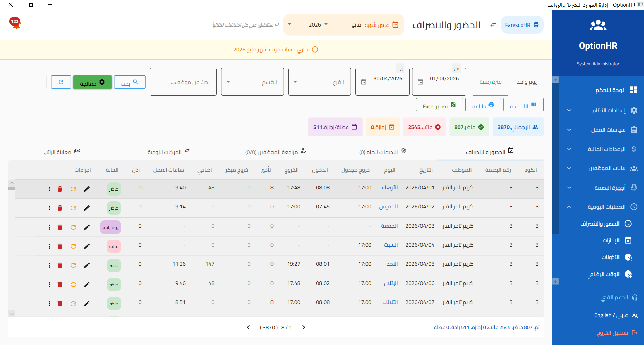
Task: Click the calendar icon in عرض شهر selector
Action: pos(395,24)
